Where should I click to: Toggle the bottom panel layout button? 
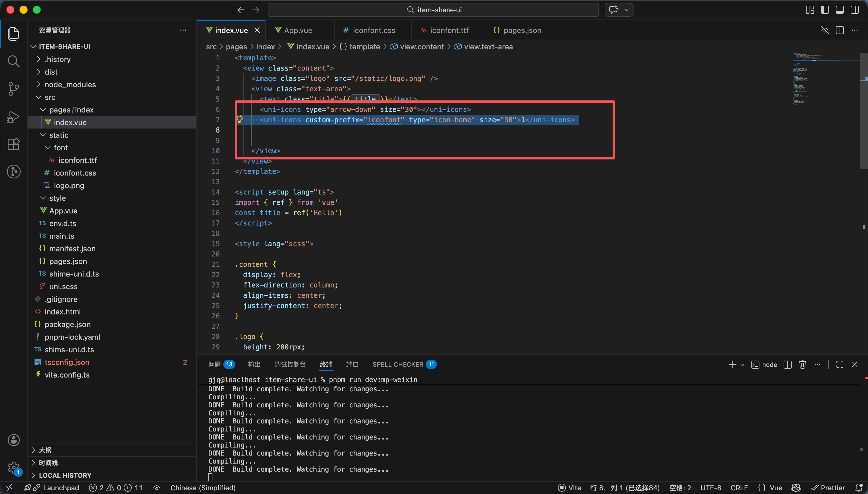(x=840, y=10)
